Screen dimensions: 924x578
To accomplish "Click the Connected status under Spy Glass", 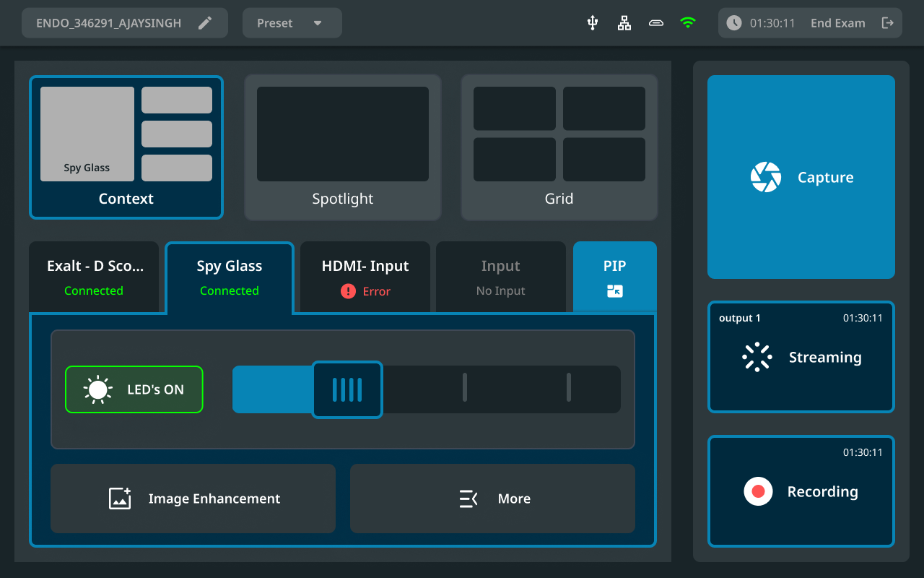I will point(230,291).
